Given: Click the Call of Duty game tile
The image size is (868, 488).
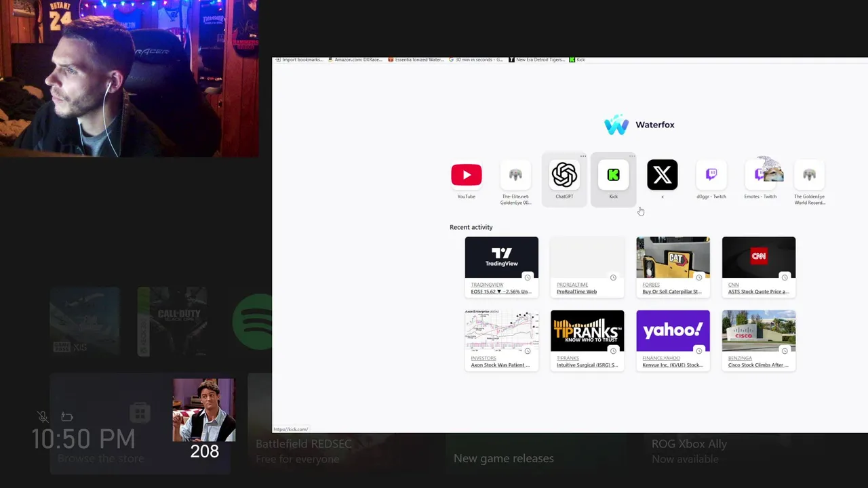Looking at the screenshot, I should [x=172, y=321].
